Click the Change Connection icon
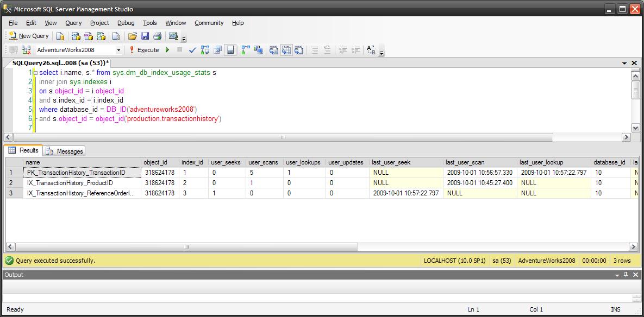 [x=26, y=50]
